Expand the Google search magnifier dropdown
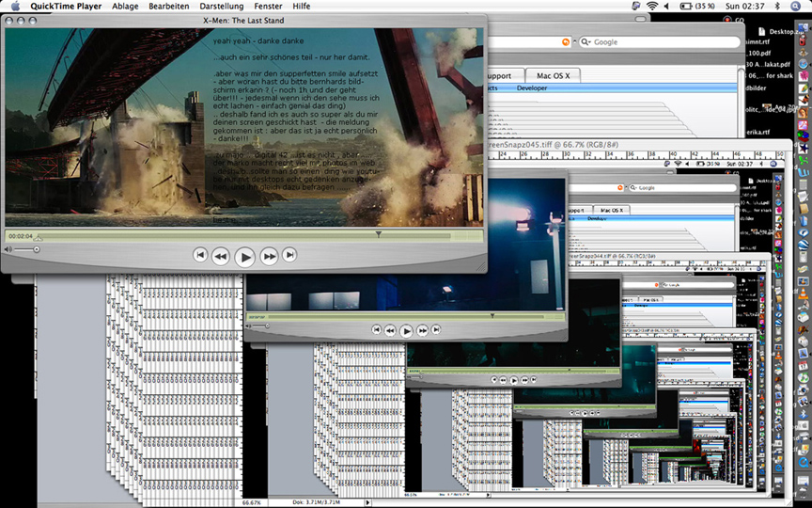812x508 pixels. 586,42
